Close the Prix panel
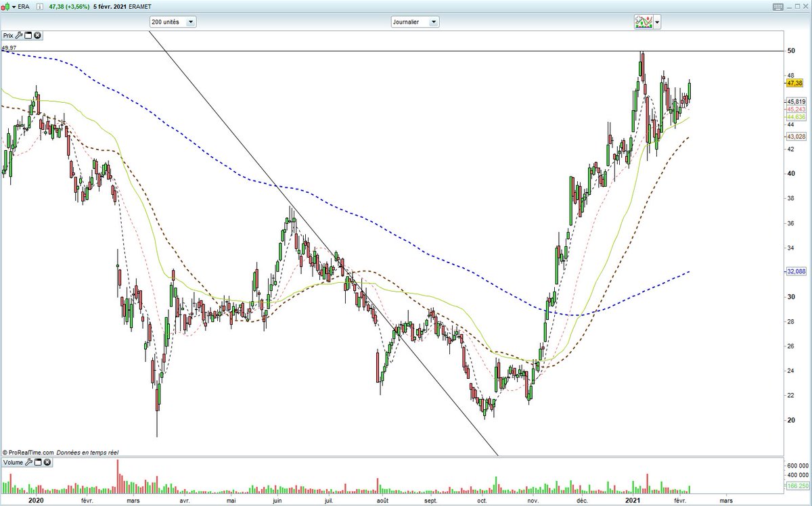This screenshot has width=812, height=506. pyautogui.click(x=37, y=34)
